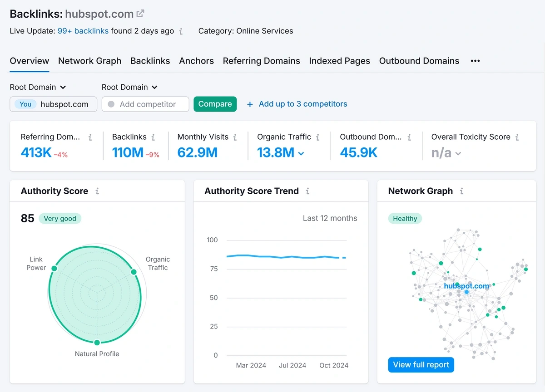
Task: Open the Backlinks tab
Action: (150, 61)
